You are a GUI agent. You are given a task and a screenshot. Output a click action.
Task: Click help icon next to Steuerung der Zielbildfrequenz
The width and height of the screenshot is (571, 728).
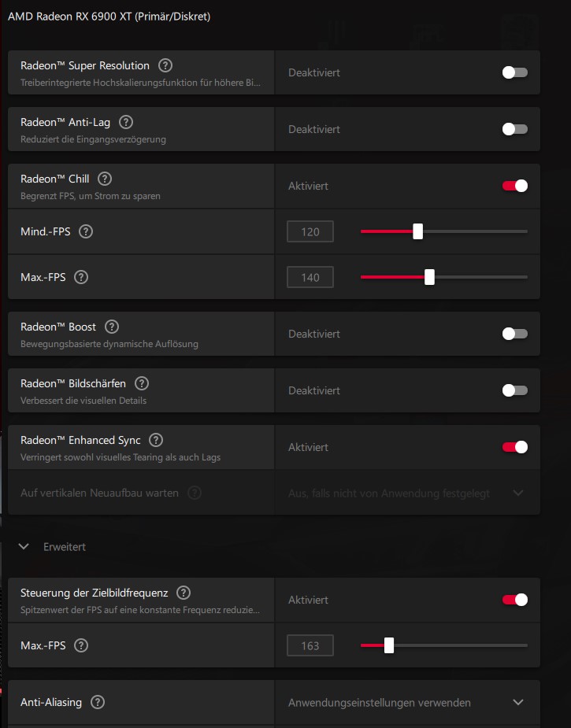(x=184, y=593)
